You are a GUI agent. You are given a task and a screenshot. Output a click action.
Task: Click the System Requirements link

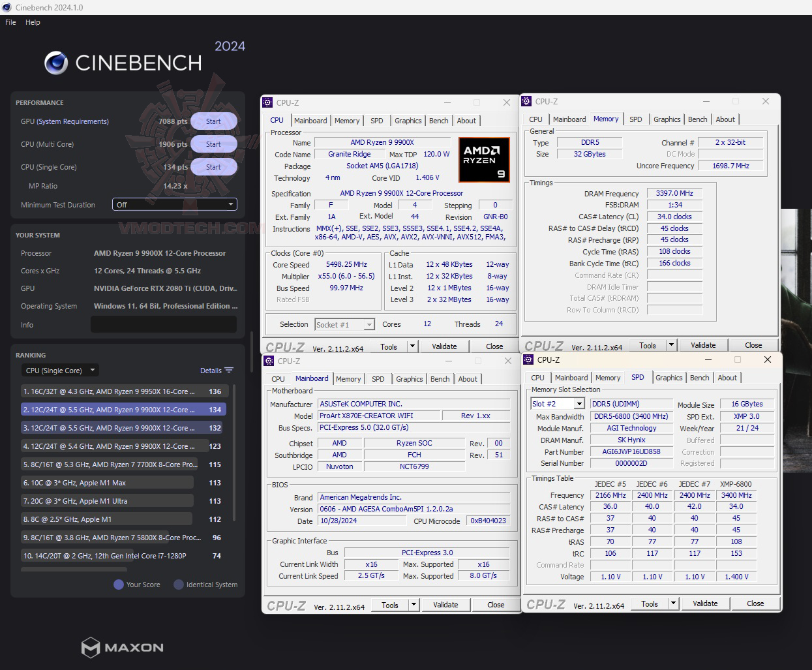[x=73, y=121]
